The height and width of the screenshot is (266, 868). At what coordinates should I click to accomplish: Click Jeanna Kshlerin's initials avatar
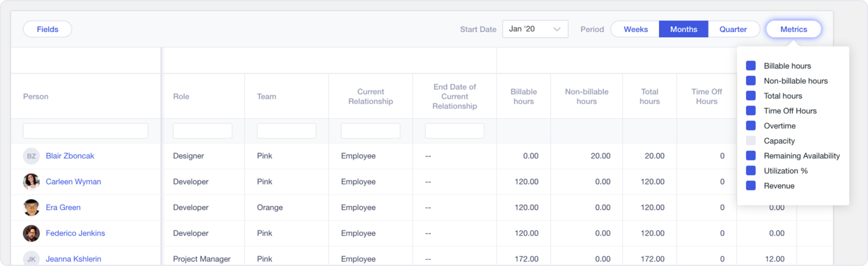[x=31, y=259]
